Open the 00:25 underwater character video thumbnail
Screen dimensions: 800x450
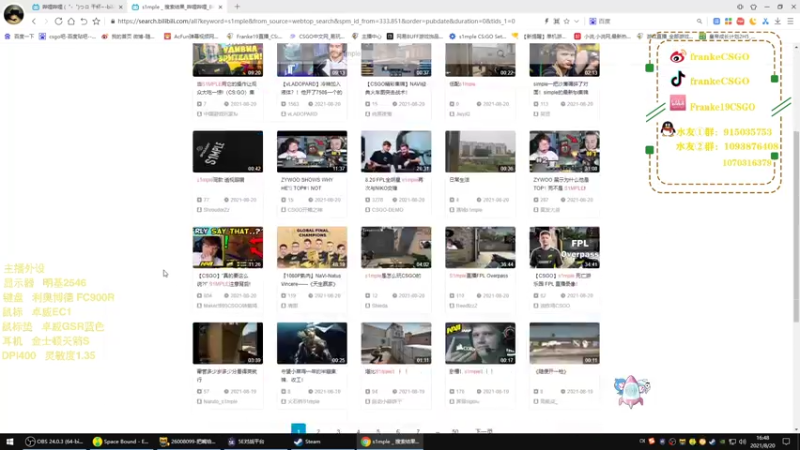pyautogui.click(x=312, y=343)
